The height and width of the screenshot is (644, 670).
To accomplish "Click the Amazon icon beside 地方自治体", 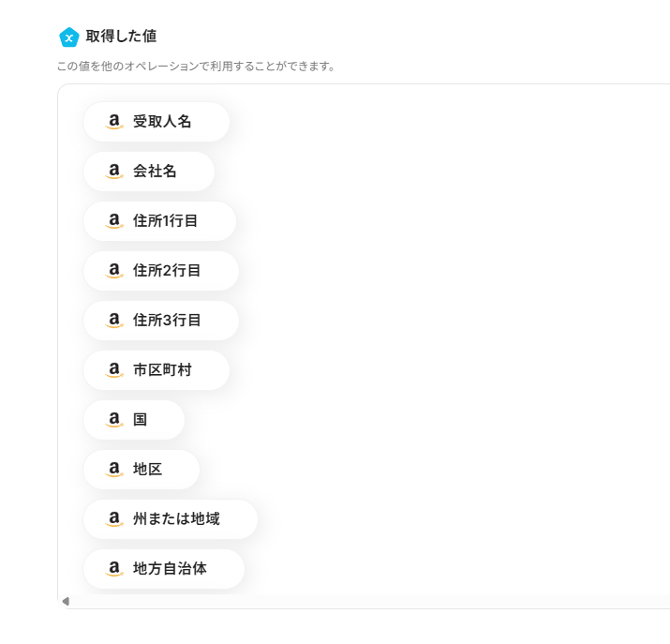I will [114, 569].
